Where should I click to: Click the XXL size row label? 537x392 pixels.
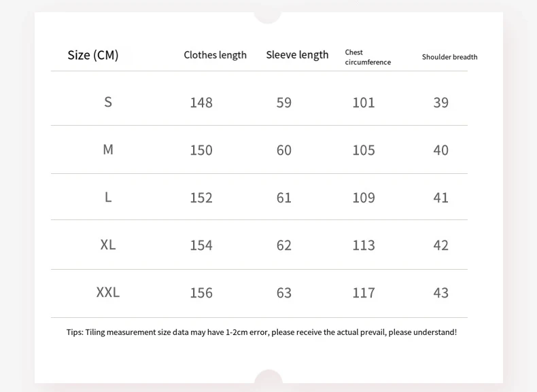coord(108,292)
